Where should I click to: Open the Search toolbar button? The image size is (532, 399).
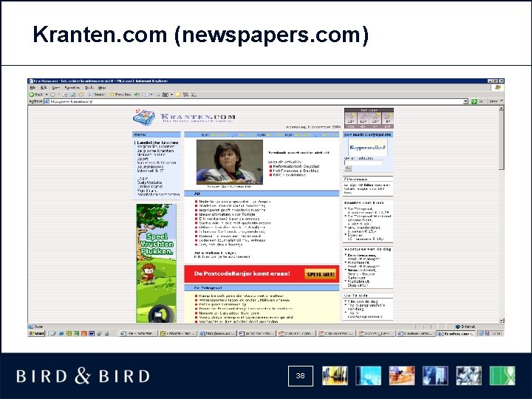tap(97, 95)
